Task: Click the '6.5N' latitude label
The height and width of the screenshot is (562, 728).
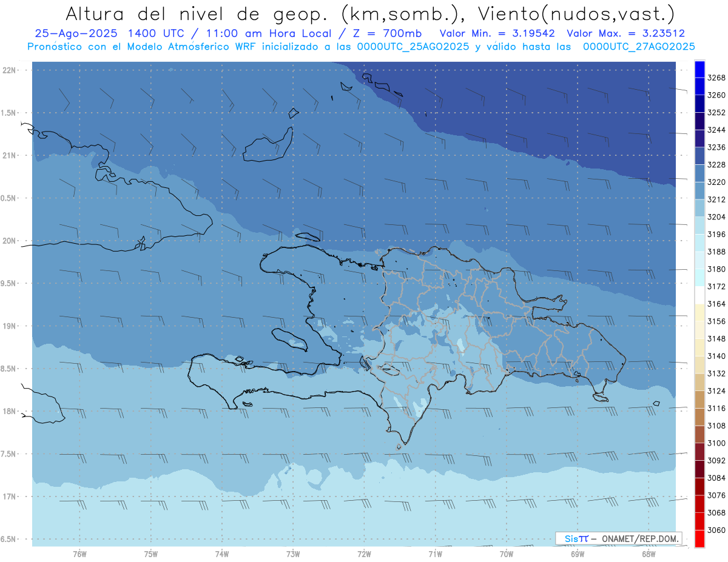Action: [9, 539]
